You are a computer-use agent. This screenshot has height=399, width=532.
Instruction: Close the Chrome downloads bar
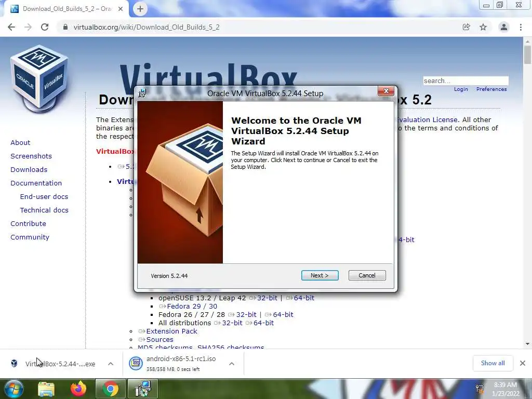[523, 363]
